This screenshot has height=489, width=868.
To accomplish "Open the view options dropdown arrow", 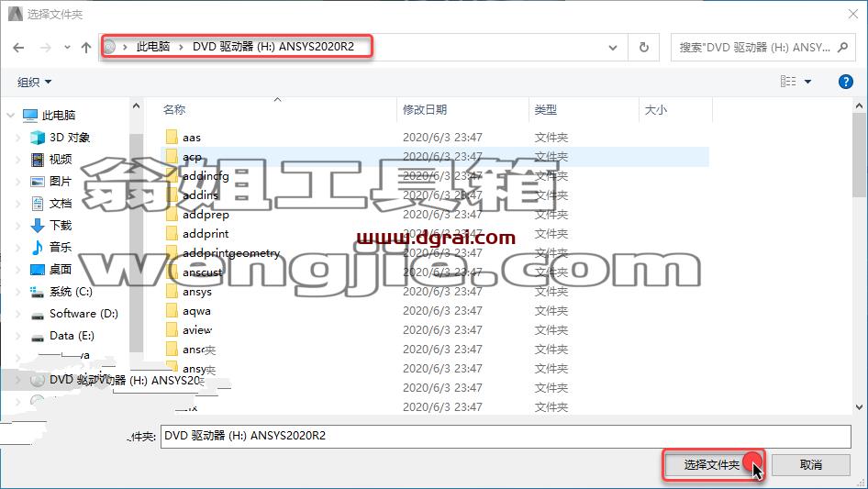I will 807,82.
